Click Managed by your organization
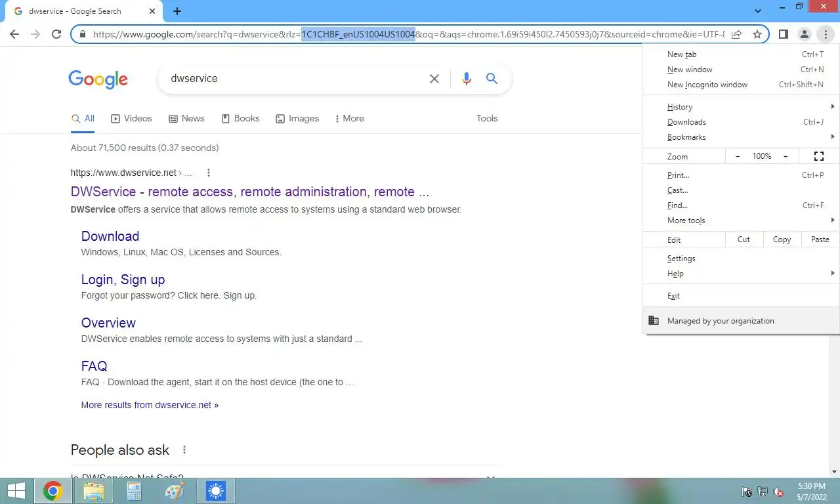The height and width of the screenshot is (504, 840). click(x=742, y=321)
